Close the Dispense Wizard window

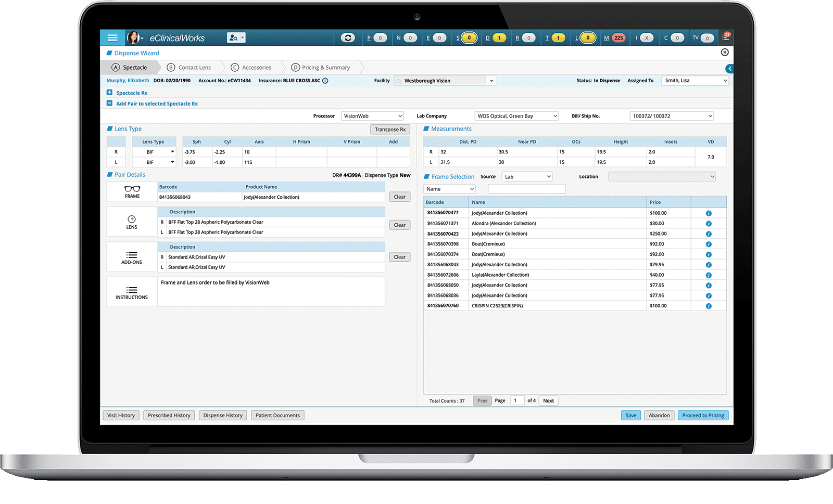[725, 53]
